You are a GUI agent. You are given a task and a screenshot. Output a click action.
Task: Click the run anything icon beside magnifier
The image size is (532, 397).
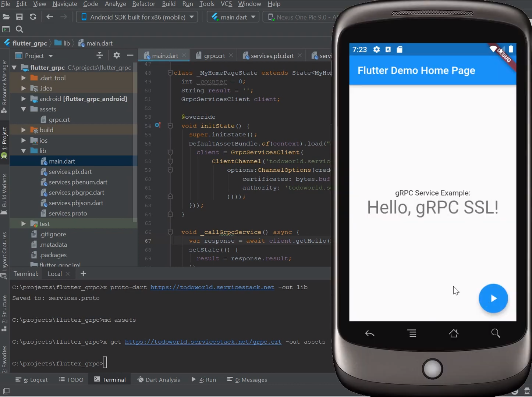coord(6,29)
